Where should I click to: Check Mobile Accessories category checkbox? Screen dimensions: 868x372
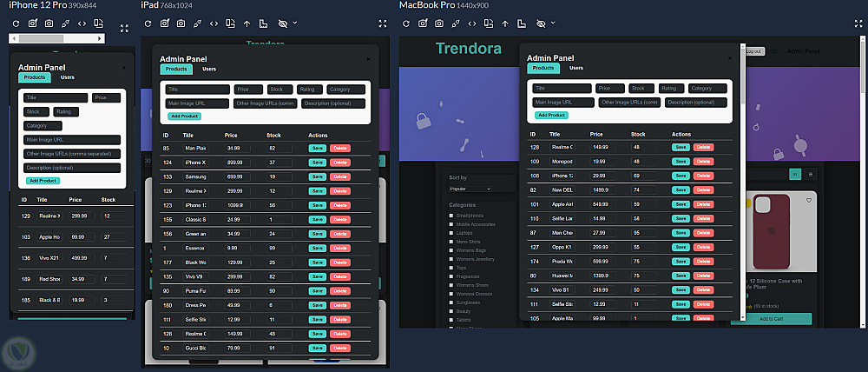point(451,224)
